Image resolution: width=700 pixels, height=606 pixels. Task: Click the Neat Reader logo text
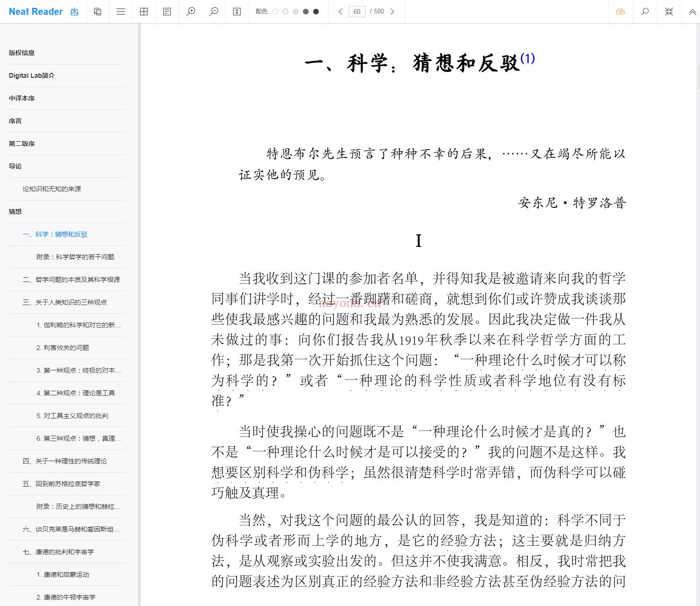[36, 12]
